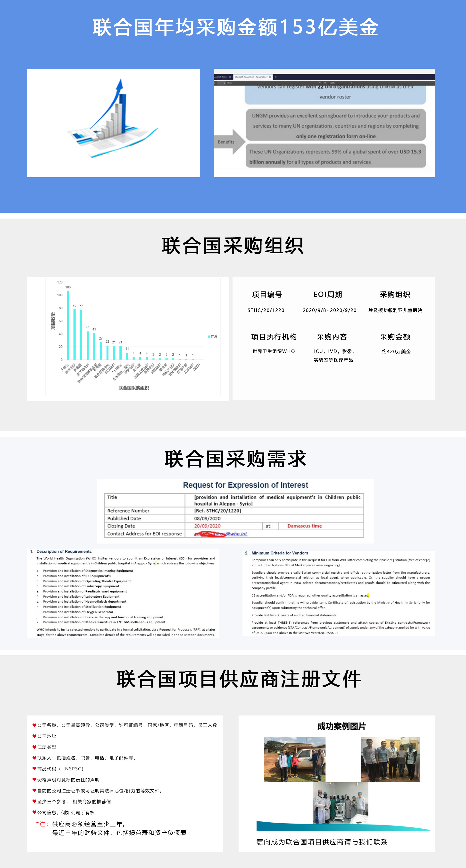Click the heading 联合国项目供应商注册文件
This screenshot has height=868, width=466.
click(239, 679)
